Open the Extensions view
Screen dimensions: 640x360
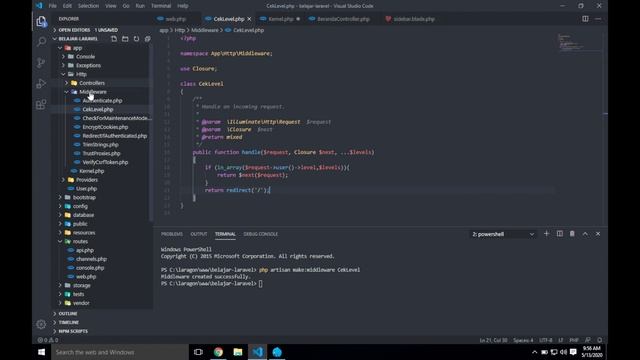(x=41, y=104)
